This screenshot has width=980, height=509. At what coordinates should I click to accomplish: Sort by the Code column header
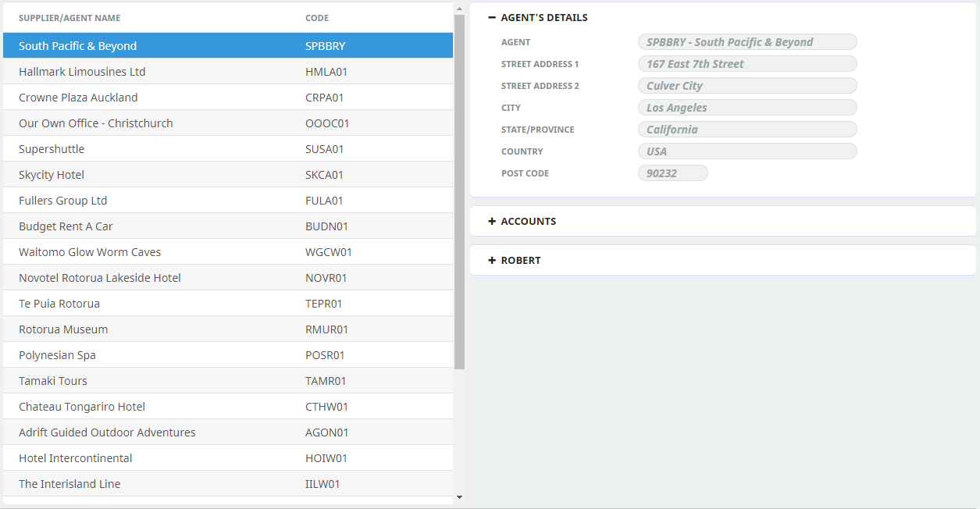[317, 18]
